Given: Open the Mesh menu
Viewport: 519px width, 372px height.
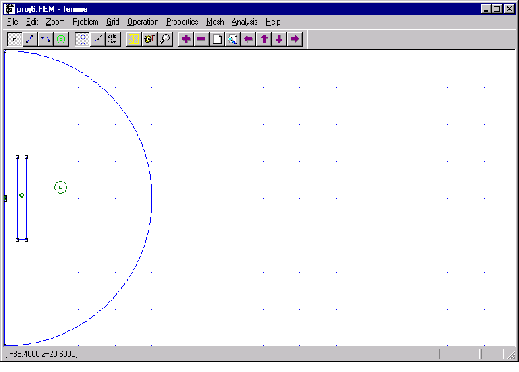Looking at the screenshot, I should (215, 22).
